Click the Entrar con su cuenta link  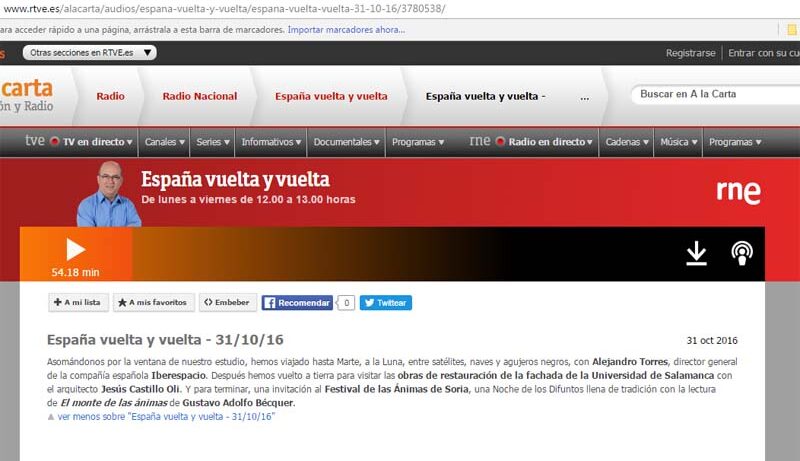764,53
